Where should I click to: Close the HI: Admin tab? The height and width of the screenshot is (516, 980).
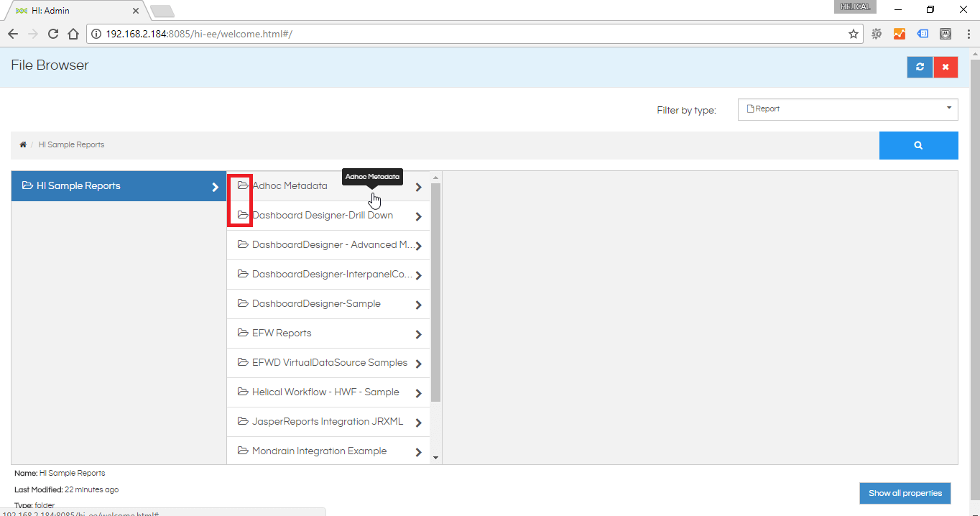(x=136, y=11)
